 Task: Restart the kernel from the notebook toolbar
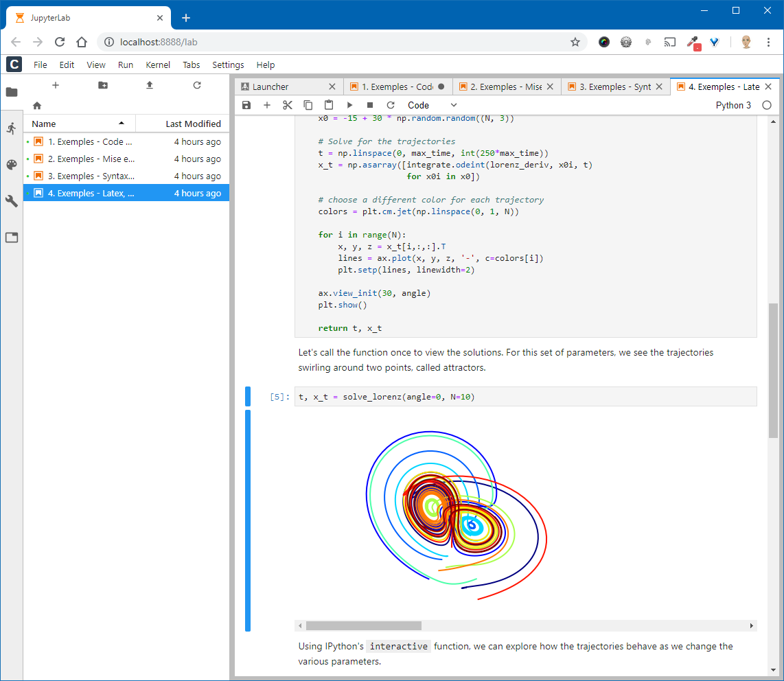(x=391, y=105)
